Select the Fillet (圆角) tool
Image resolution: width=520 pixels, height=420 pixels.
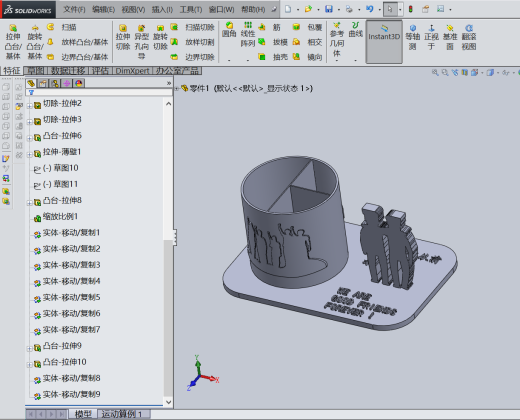229,30
